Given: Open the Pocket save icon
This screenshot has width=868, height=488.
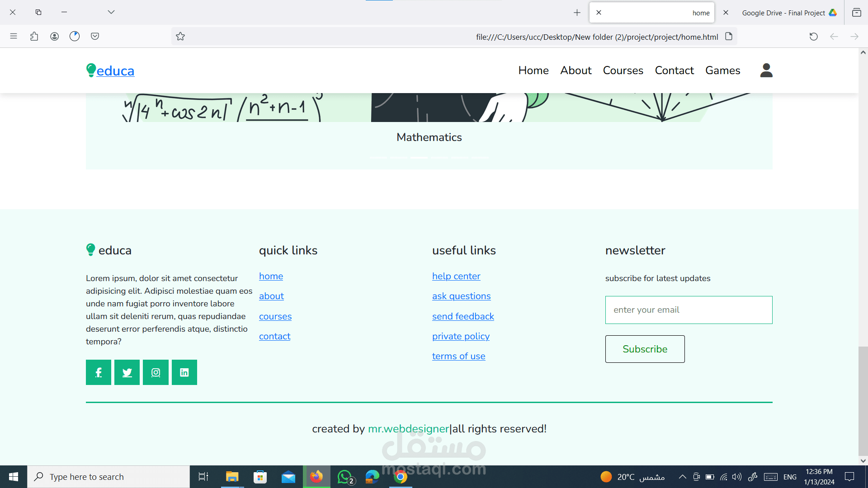Looking at the screenshot, I should point(95,37).
